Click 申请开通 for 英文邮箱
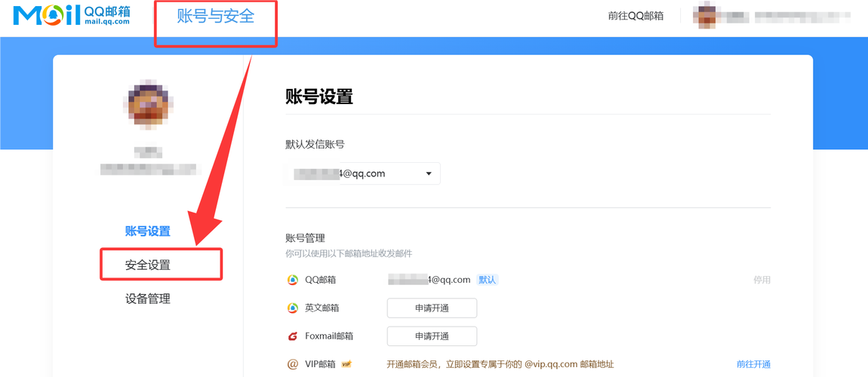The image size is (868, 377). point(432,308)
